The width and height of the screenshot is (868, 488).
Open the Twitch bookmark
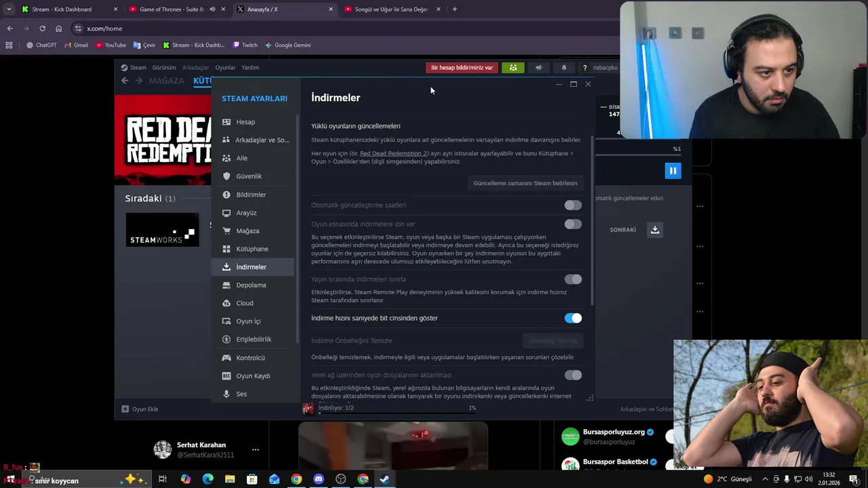[245, 45]
